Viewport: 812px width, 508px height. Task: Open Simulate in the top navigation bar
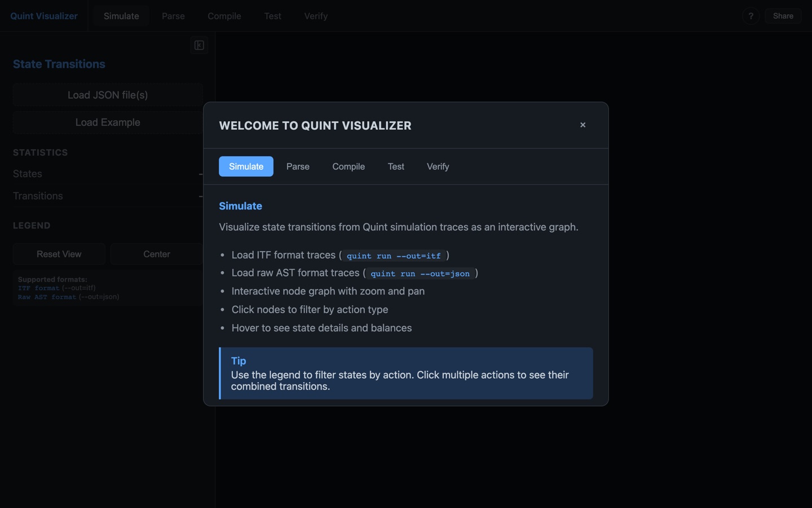coord(121,16)
